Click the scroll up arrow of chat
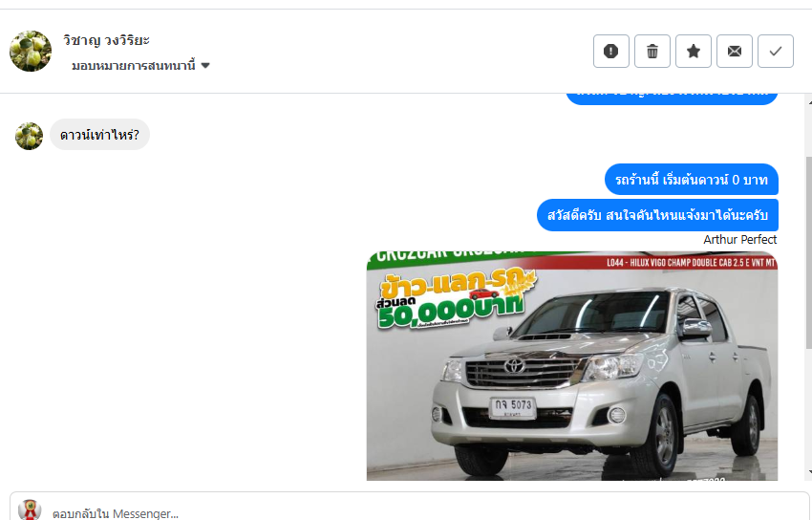This screenshot has height=520, width=812. point(809,103)
